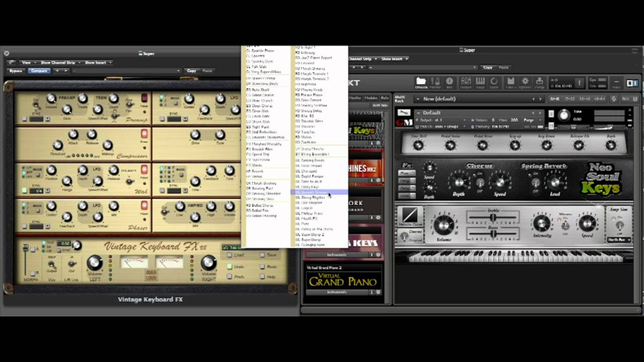
Task: Toggle the Preamp Power switch
Action: point(144,98)
